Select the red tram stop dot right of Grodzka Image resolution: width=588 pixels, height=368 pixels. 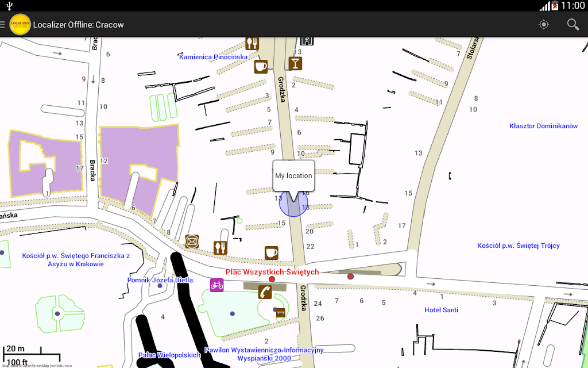(350, 277)
